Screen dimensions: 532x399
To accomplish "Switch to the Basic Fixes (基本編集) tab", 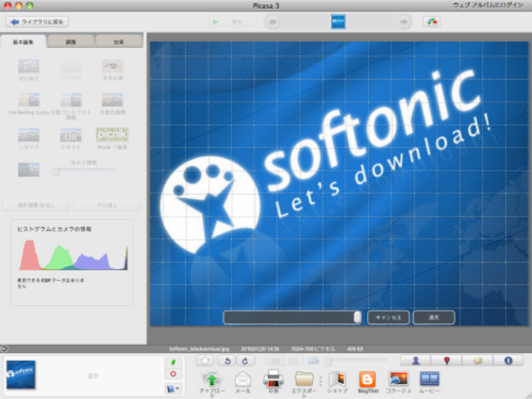I will coord(23,42).
